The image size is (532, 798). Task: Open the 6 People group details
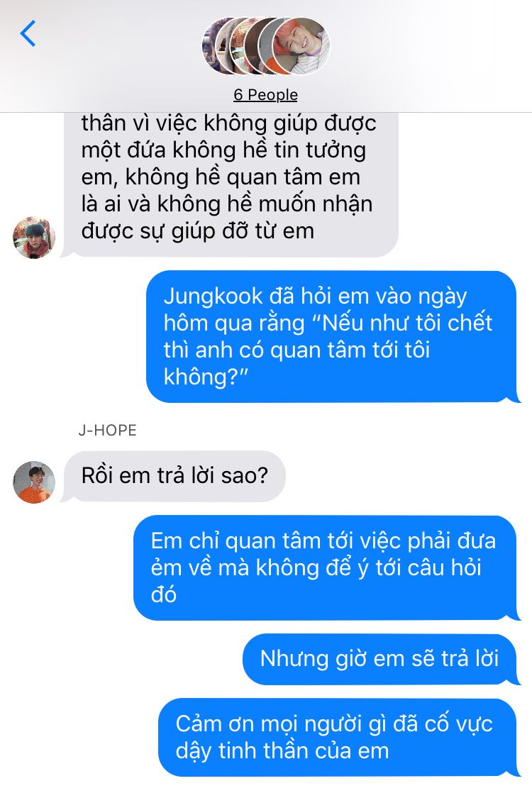click(266, 94)
